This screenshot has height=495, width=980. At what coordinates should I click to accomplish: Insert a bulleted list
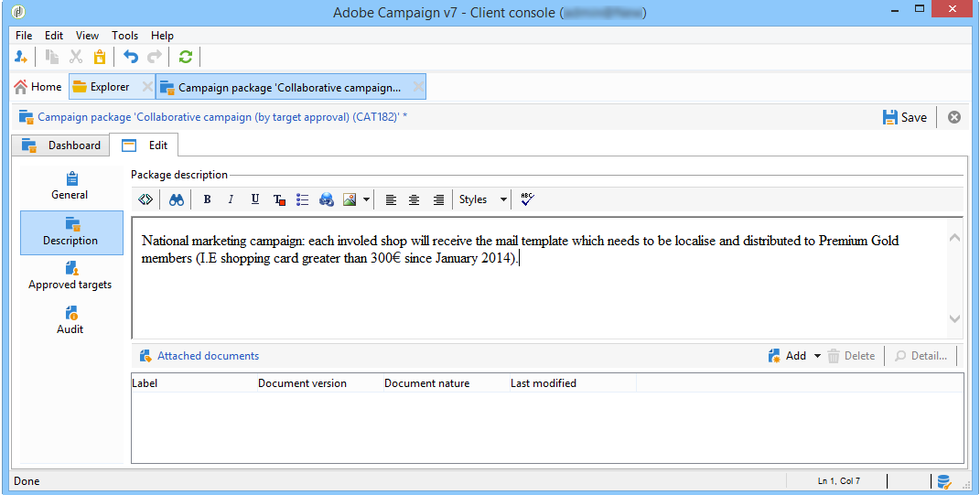click(x=303, y=199)
